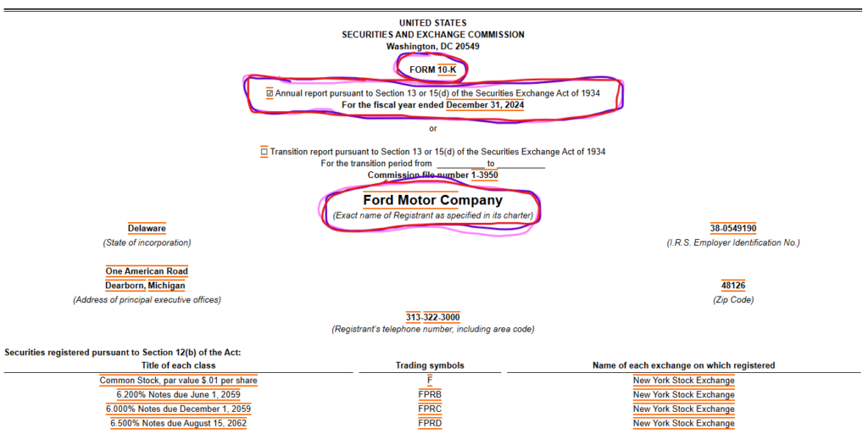Click the 313 area code
868x445 pixels.
coord(413,318)
